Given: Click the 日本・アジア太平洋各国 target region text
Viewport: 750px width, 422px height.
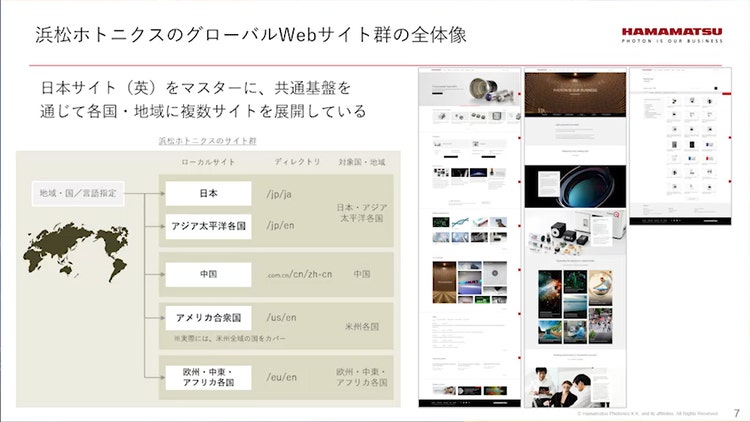Looking at the screenshot, I should [362, 213].
